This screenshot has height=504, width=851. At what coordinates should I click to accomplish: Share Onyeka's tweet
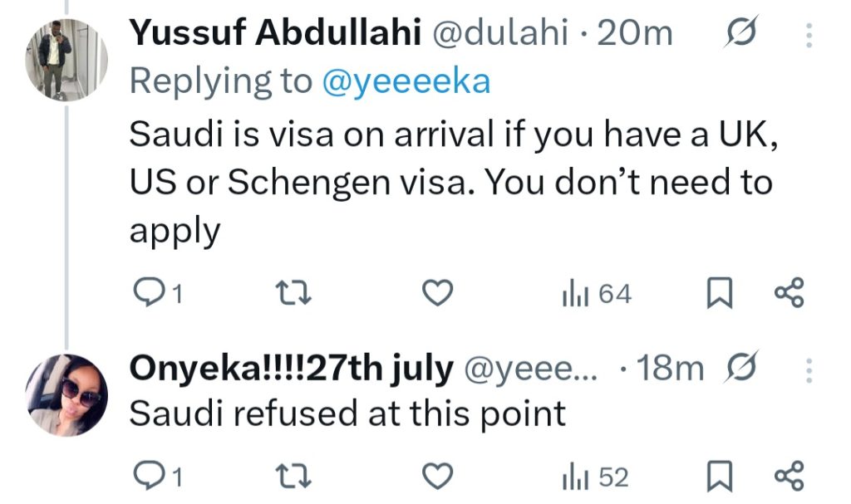click(x=789, y=477)
